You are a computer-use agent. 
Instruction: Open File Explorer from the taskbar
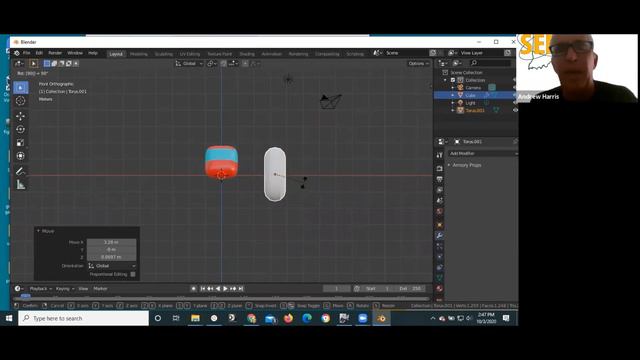(x=196, y=318)
